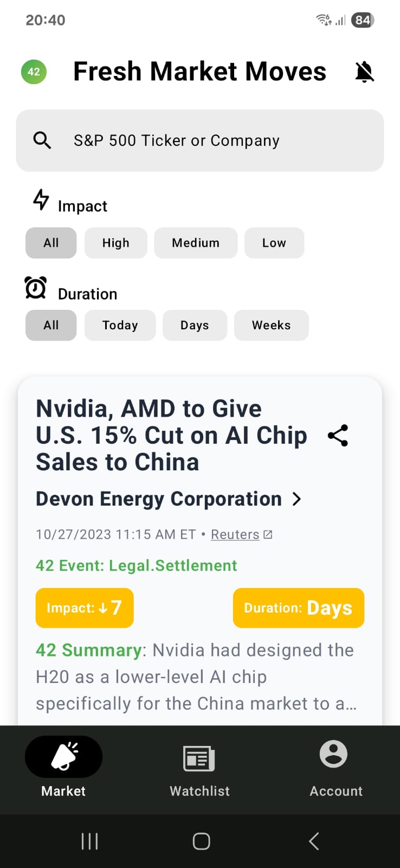Focus the S&P 500 ticker search field

[217, 141]
